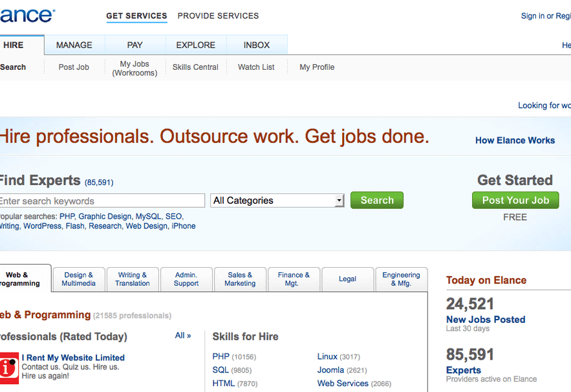Open the Search submenu item
Screen dimensions: 571x392
[13, 67]
